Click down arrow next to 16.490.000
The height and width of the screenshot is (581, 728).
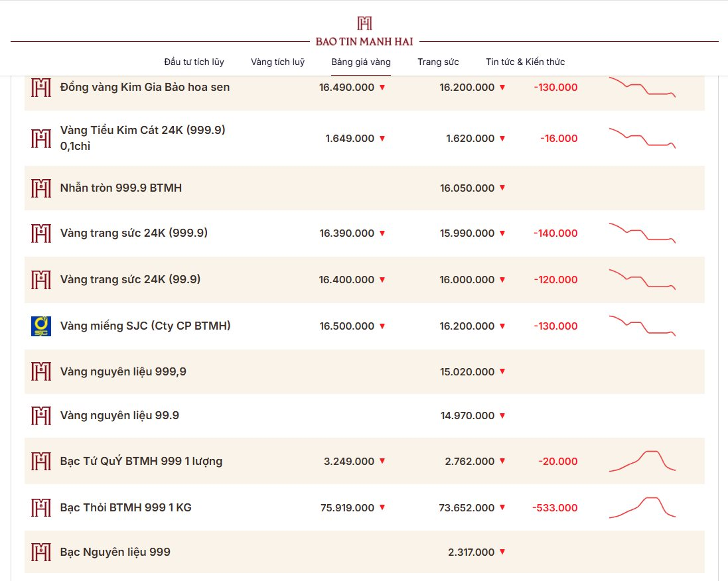pos(382,88)
